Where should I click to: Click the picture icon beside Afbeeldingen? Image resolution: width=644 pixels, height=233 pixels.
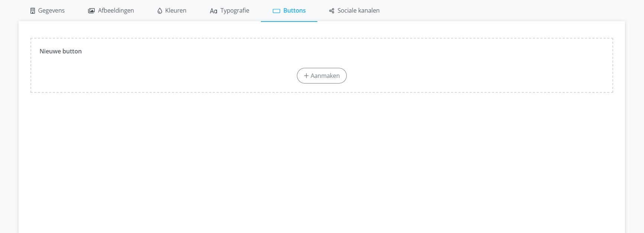tap(91, 11)
